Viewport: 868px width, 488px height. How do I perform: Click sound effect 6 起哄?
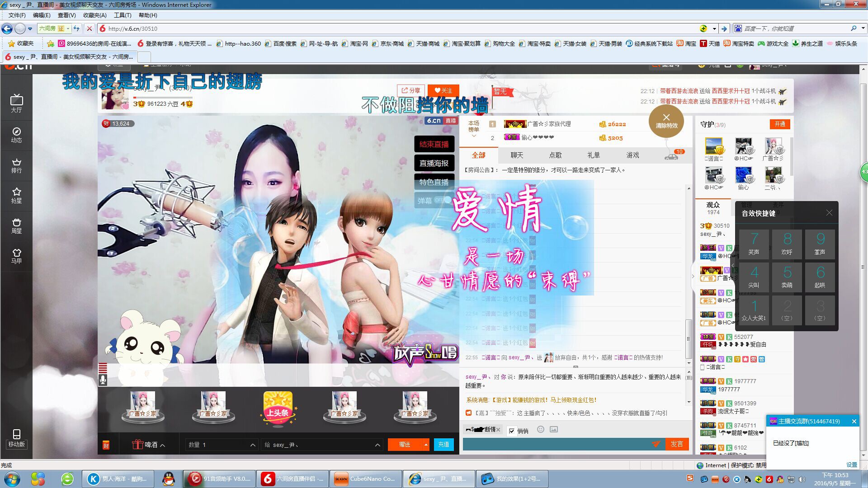click(x=820, y=277)
